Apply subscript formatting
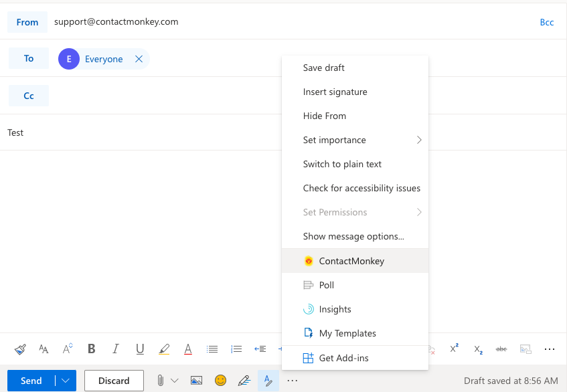The image size is (567, 392). (x=478, y=349)
